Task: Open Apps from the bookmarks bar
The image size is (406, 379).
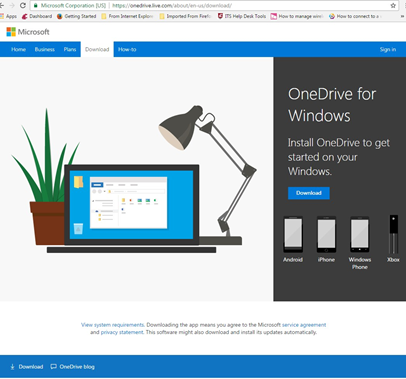Action: coord(9,16)
